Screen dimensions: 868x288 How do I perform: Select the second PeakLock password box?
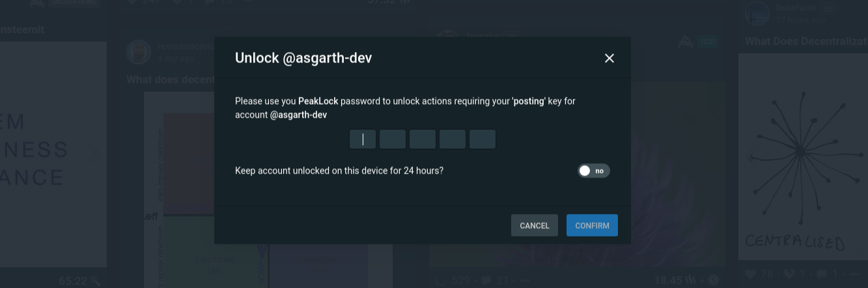pyautogui.click(x=393, y=139)
